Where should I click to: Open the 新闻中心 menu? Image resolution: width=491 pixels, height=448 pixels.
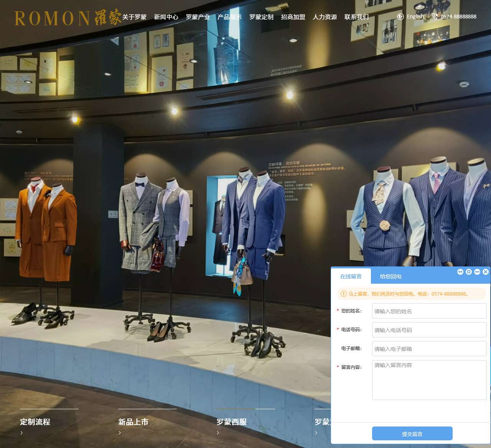click(166, 17)
